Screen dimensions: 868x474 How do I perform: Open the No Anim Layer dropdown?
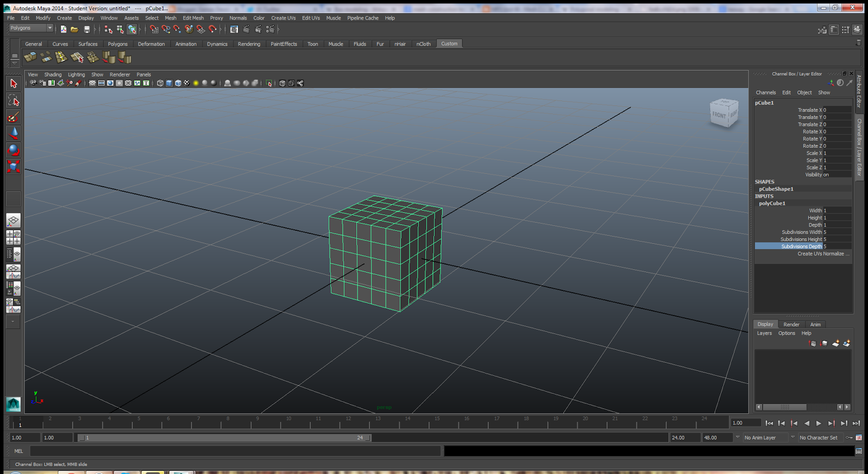(765, 438)
